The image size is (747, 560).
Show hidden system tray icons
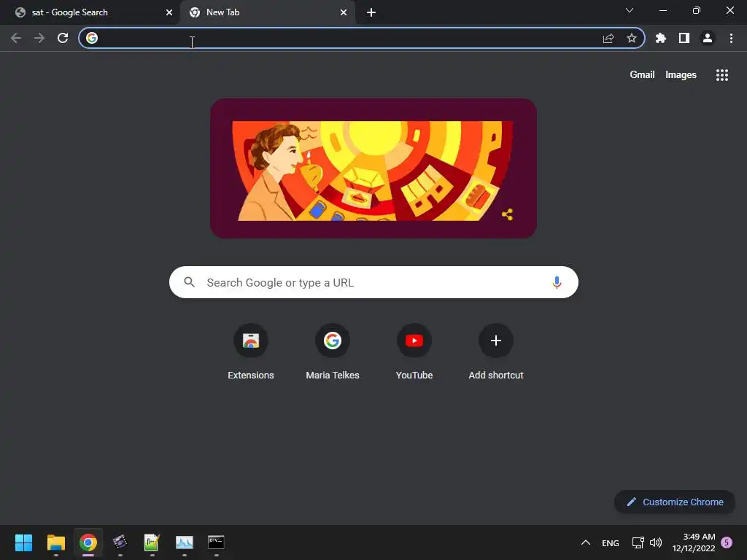click(x=586, y=542)
